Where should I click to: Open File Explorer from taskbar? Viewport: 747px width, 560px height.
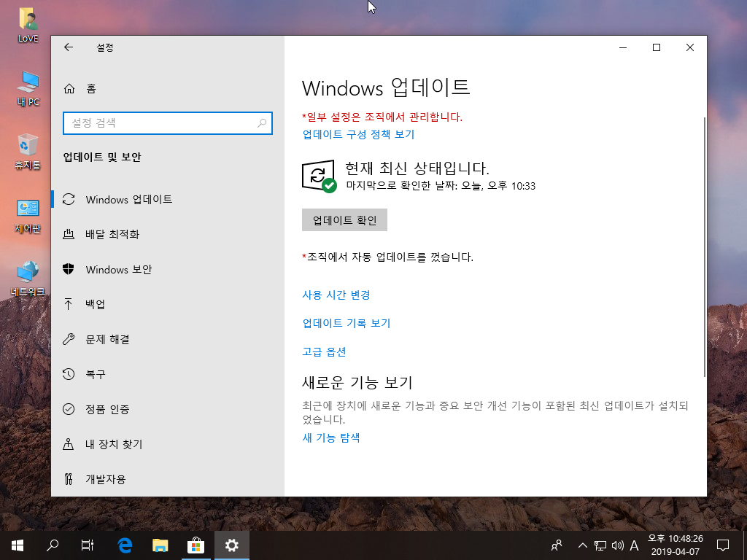click(x=160, y=545)
